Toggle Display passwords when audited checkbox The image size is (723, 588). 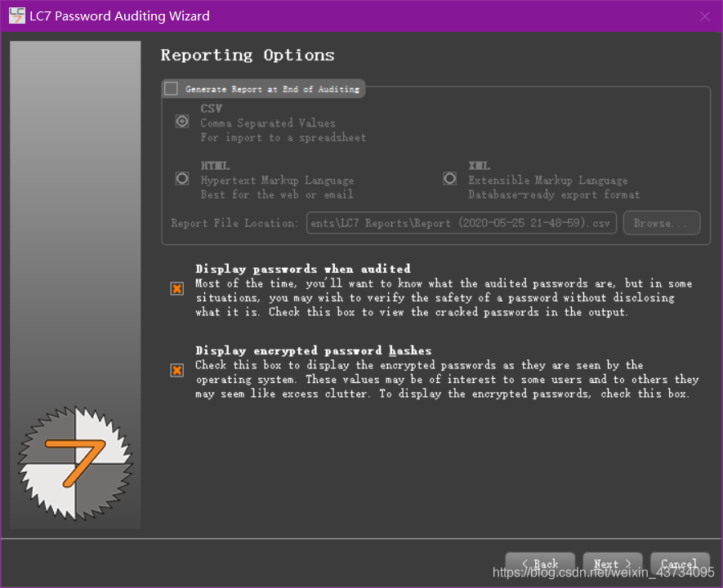pos(177,289)
